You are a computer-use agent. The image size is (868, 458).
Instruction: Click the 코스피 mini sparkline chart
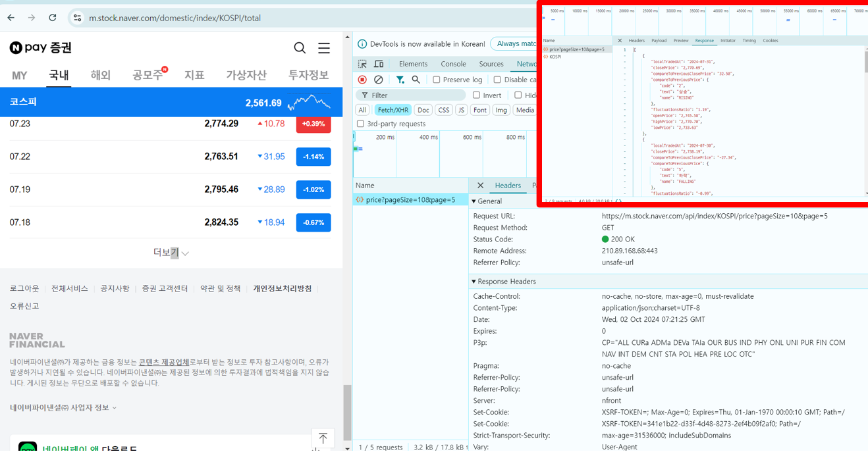(x=309, y=102)
